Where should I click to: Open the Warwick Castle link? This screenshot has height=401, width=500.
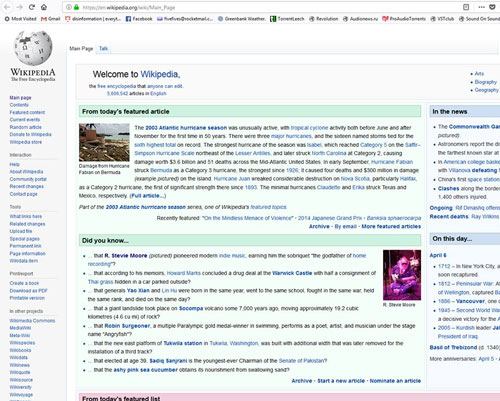tap(292, 273)
